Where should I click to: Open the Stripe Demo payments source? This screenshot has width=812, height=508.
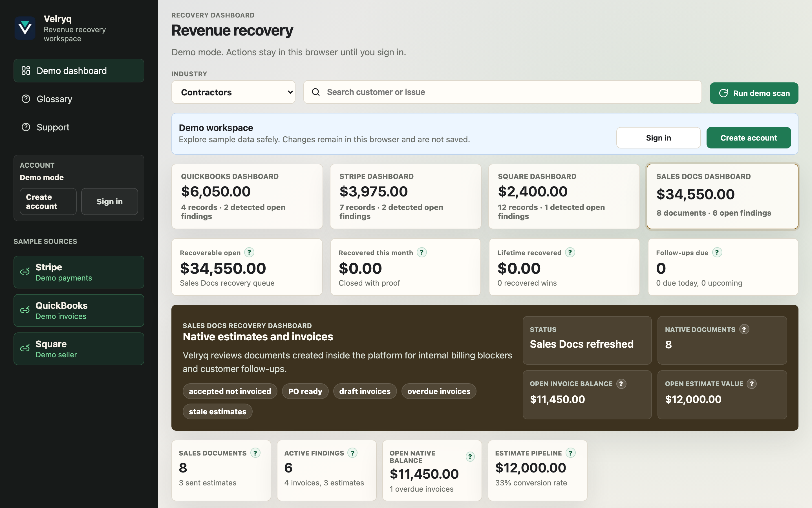[79, 272]
